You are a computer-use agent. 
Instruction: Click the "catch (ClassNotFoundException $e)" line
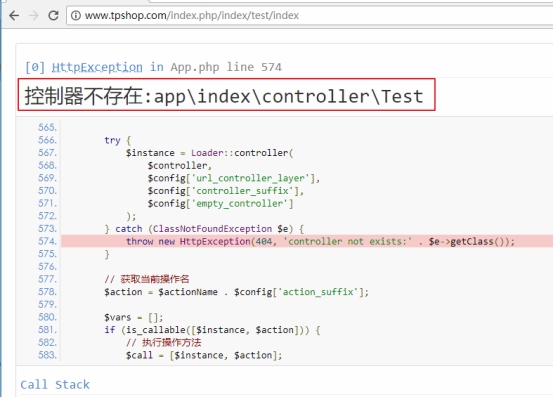tap(204, 229)
